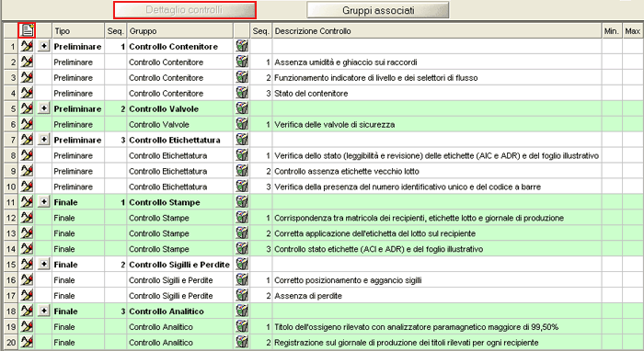Click the edit pencil icon on row 20
Screen dimensions: 644x351
27,343
